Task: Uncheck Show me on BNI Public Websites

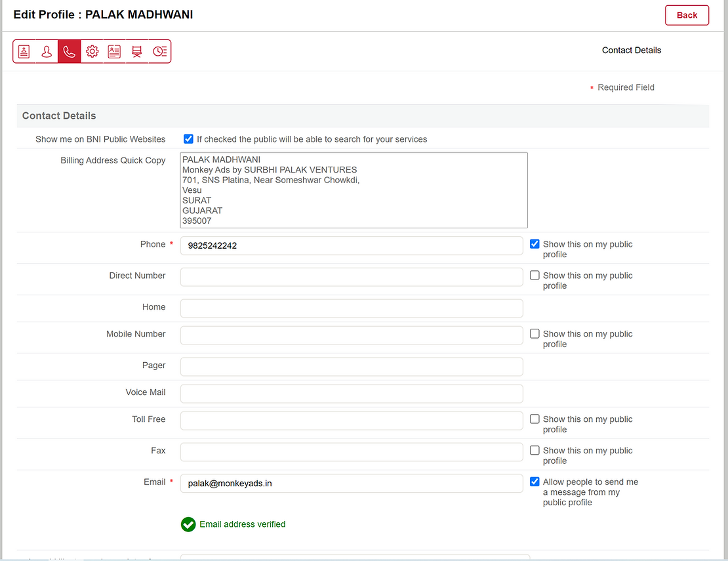Action: point(189,139)
